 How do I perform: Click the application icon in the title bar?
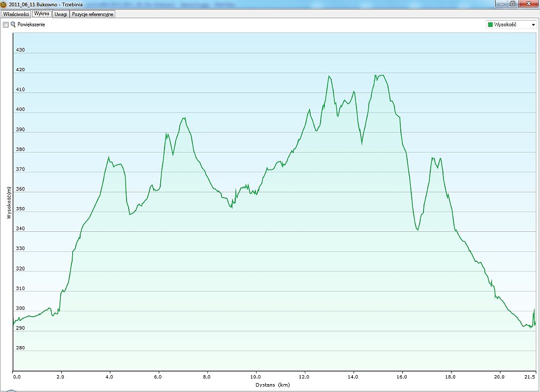[x=4, y=4]
